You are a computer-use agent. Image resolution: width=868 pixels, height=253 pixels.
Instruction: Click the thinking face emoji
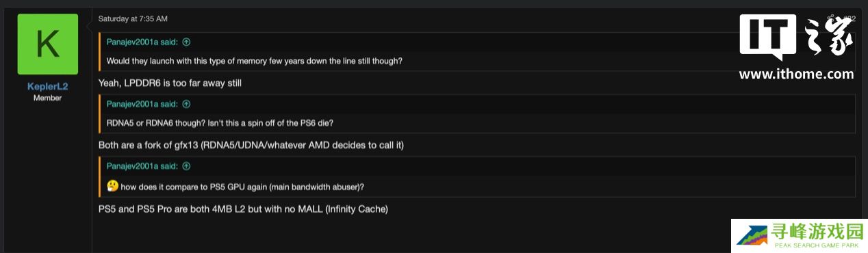(113, 187)
